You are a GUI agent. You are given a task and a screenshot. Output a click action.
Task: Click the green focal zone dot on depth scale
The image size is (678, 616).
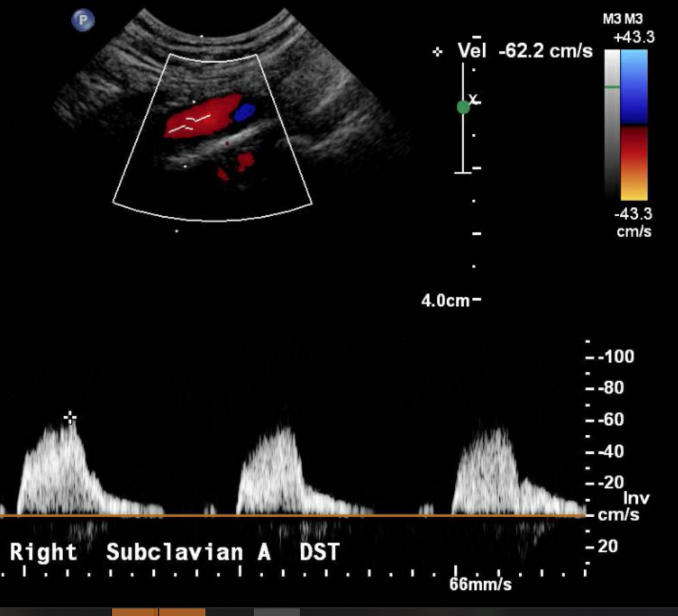[463, 107]
